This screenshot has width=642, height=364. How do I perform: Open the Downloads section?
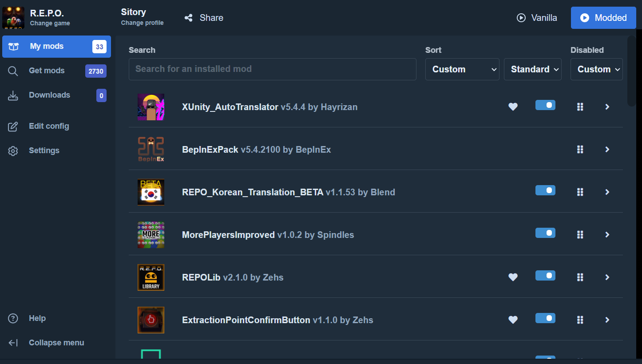[56, 95]
